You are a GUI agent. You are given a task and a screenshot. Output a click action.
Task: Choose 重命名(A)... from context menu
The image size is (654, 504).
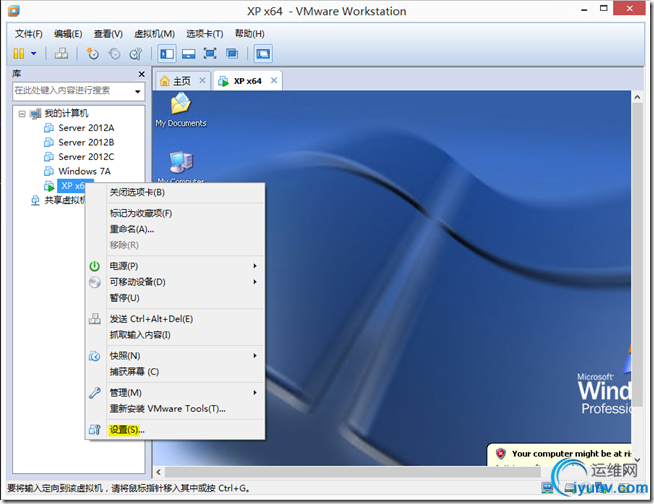pos(132,229)
